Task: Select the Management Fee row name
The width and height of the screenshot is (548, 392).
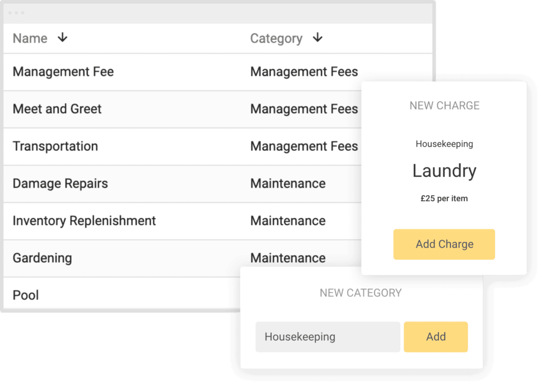Action: (63, 72)
